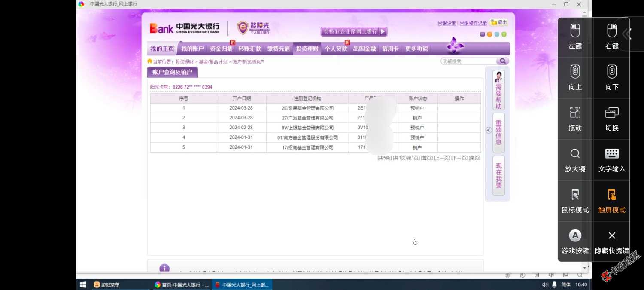This screenshot has height=290, width=644.
Task: Open the 文字输入 text input tool
Action: 611,158
